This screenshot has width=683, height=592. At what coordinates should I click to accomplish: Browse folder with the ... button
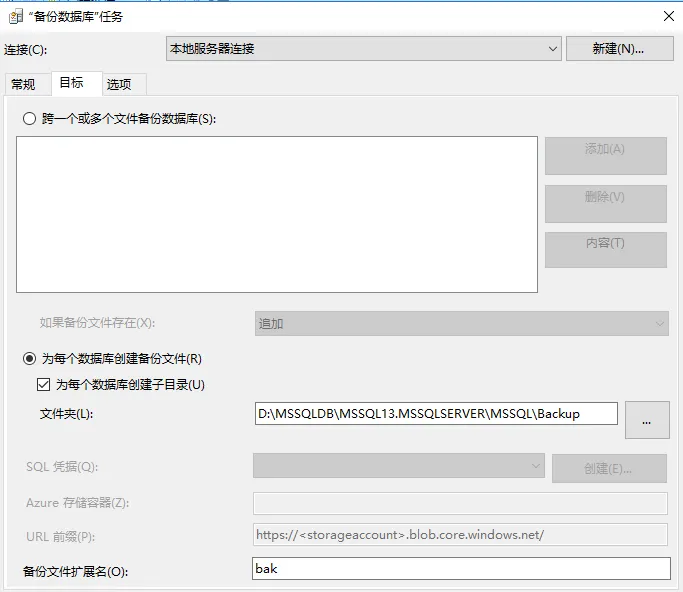[x=647, y=420]
